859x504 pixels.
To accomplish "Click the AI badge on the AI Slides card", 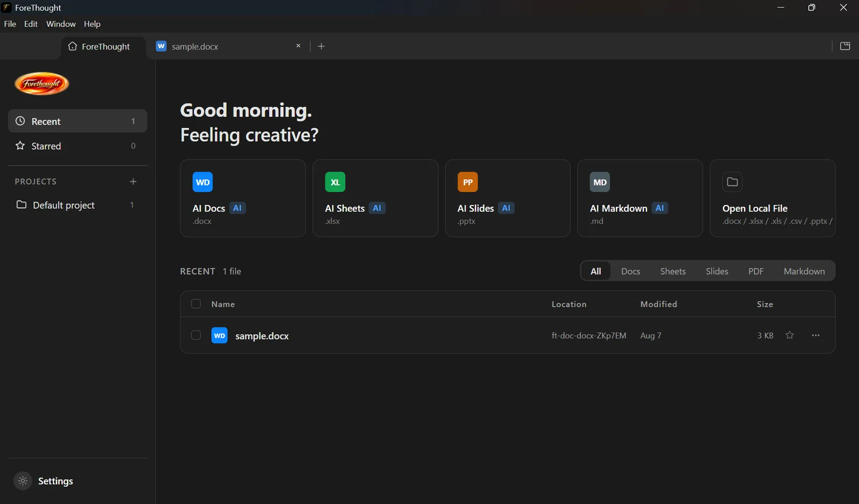I will tap(506, 208).
